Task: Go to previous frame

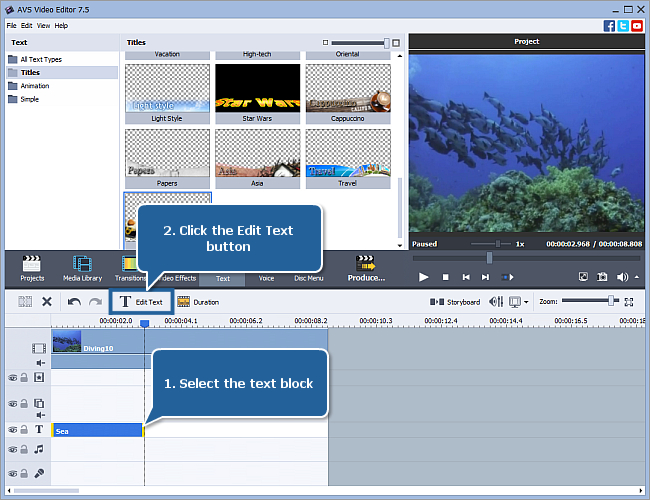Action: pyautogui.click(x=466, y=277)
